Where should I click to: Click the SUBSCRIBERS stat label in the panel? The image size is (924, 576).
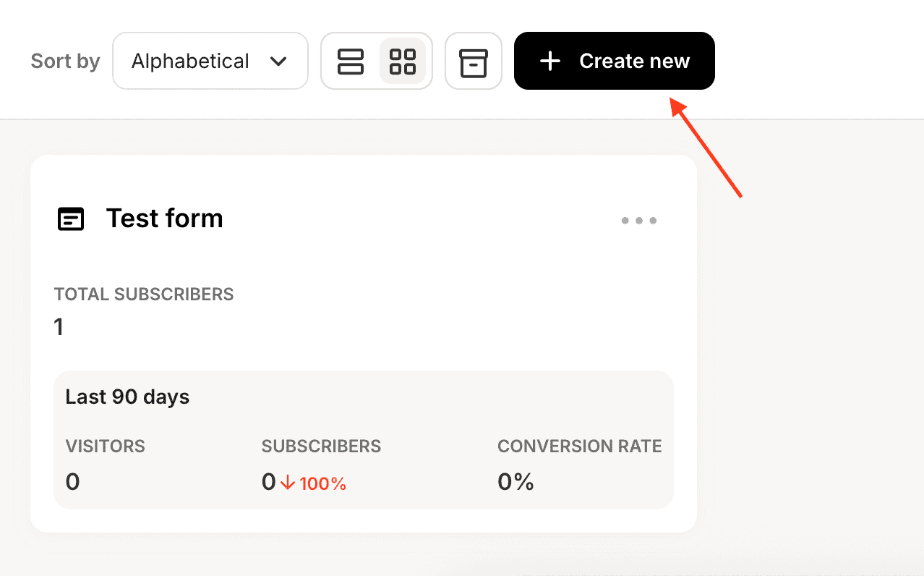click(321, 446)
